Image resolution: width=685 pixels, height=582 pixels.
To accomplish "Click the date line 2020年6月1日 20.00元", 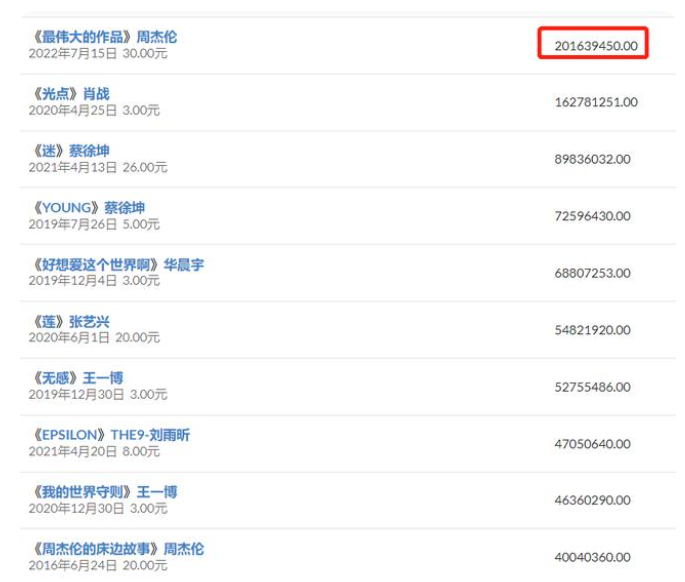I will [x=94, y=337].
